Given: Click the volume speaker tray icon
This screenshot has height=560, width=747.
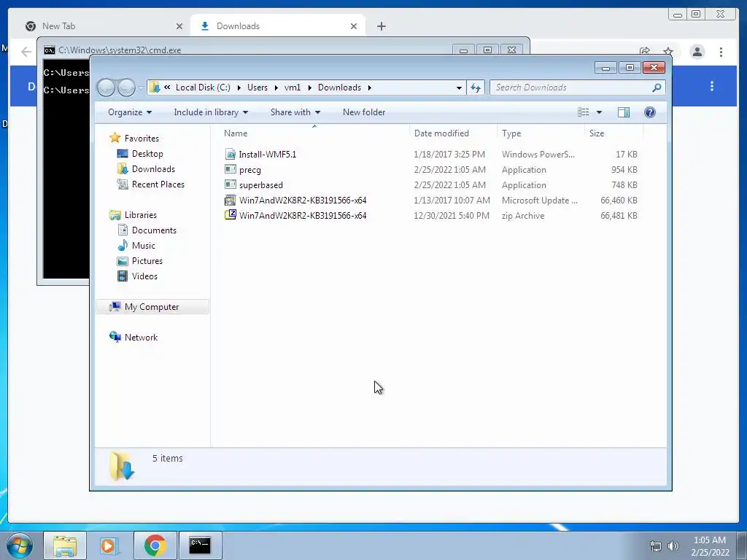Looking at the screenshot, I should [x=673, y=546].
